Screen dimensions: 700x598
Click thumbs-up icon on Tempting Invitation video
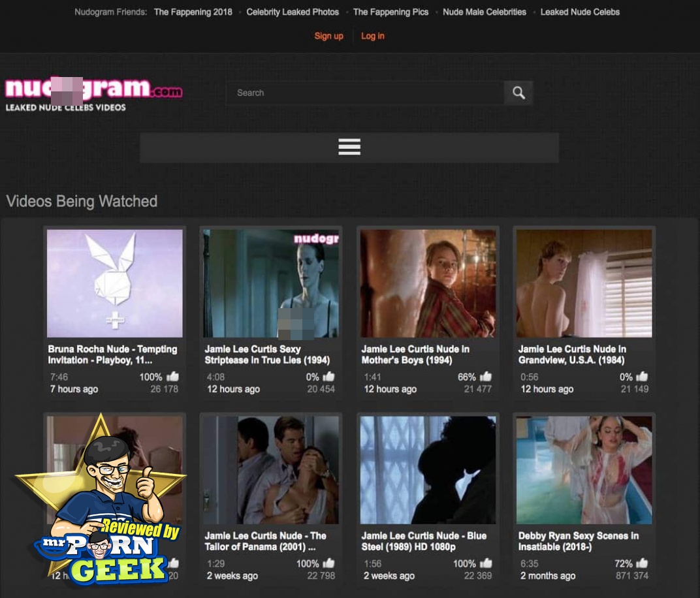tap(172, 377)
